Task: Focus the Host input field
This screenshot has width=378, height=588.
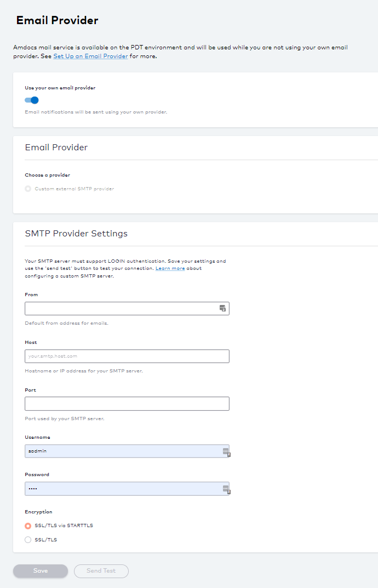Action: coord(127,356)
